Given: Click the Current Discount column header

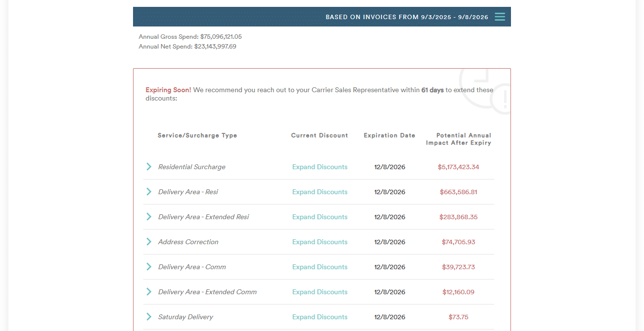Looking at the screenshot, I should [320, 135].
